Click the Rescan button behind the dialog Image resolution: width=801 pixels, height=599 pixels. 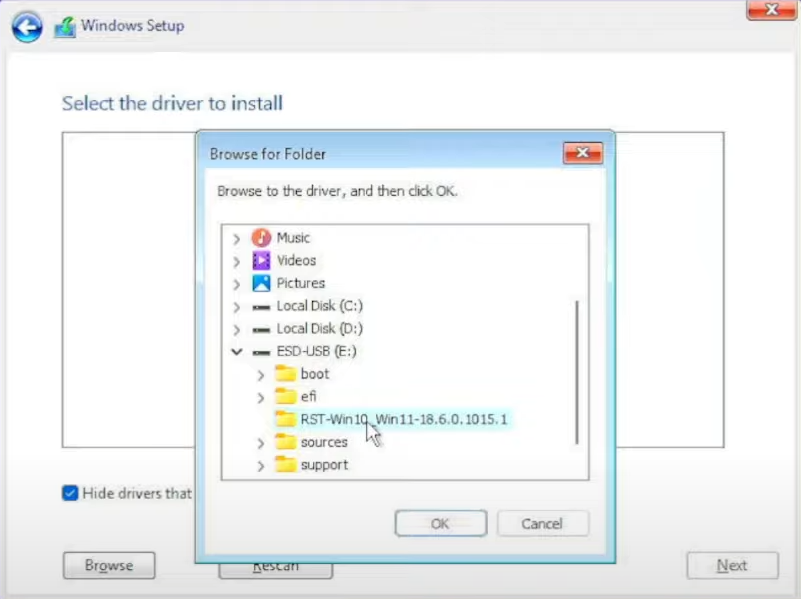[x=276, y=570]
